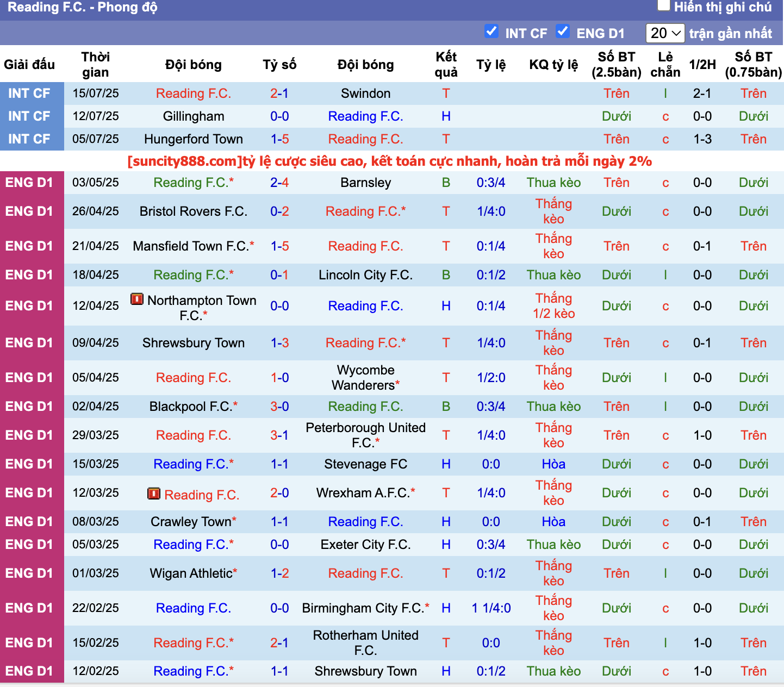Viewport: 784px width, 687px height.
Task: Click the 3-0 score of the Blackpool match
Action: click(x=279, y=407)
